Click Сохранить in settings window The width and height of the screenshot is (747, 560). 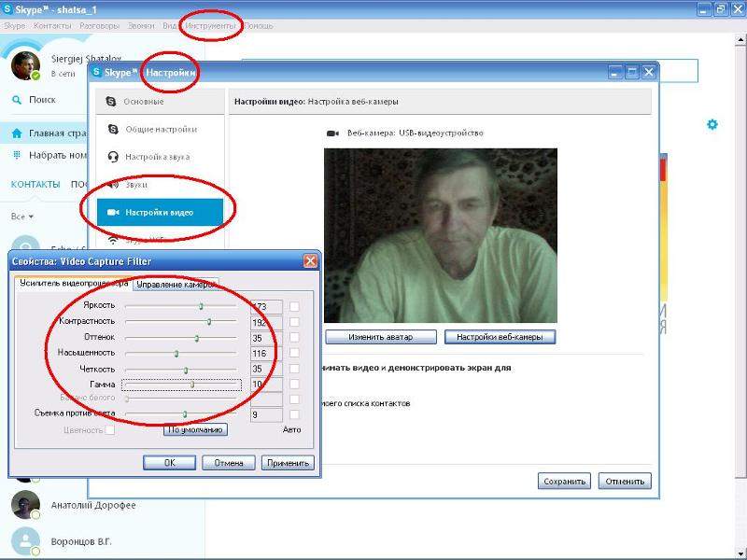point(565,481)
